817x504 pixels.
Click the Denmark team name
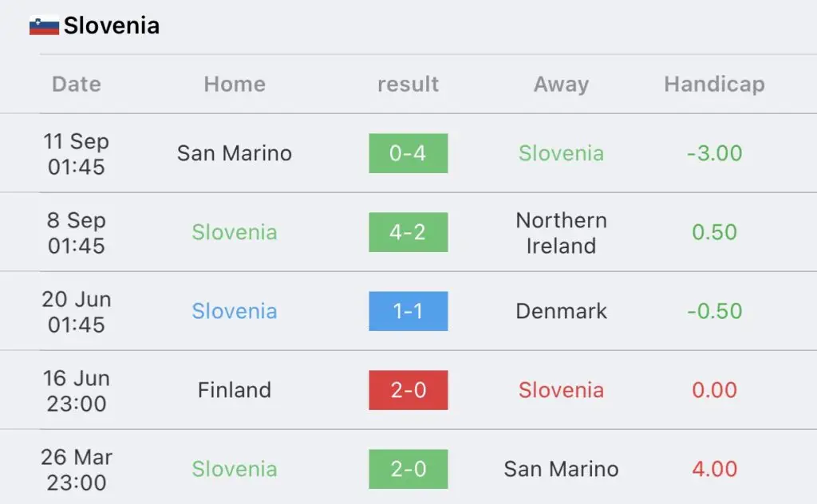[561, 311]
